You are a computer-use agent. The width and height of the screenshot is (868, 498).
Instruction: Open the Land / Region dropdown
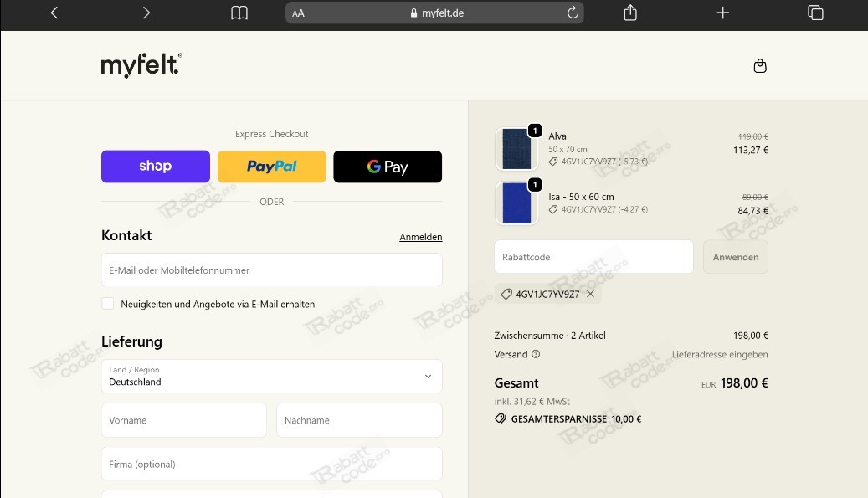[272, 377]
